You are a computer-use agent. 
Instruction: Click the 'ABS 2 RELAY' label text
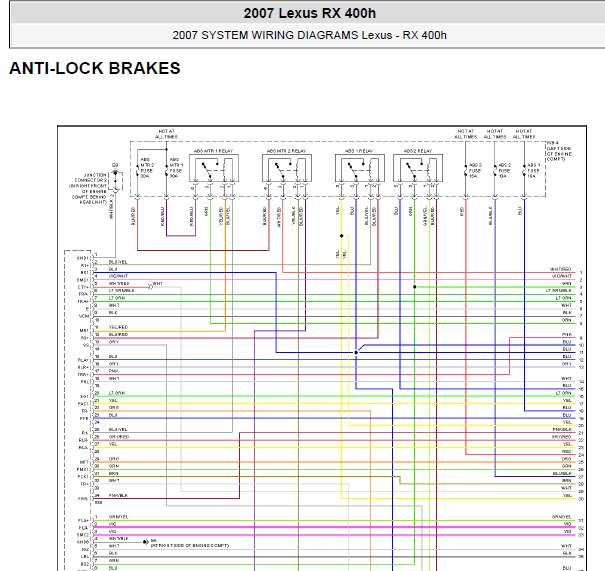tap(417, 151)
